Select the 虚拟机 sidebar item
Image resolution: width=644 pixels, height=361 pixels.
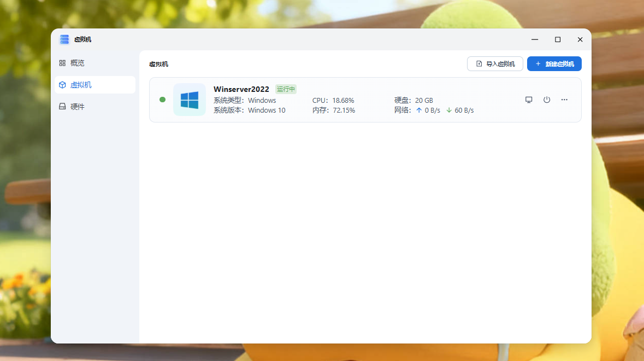tap(95, 85)
